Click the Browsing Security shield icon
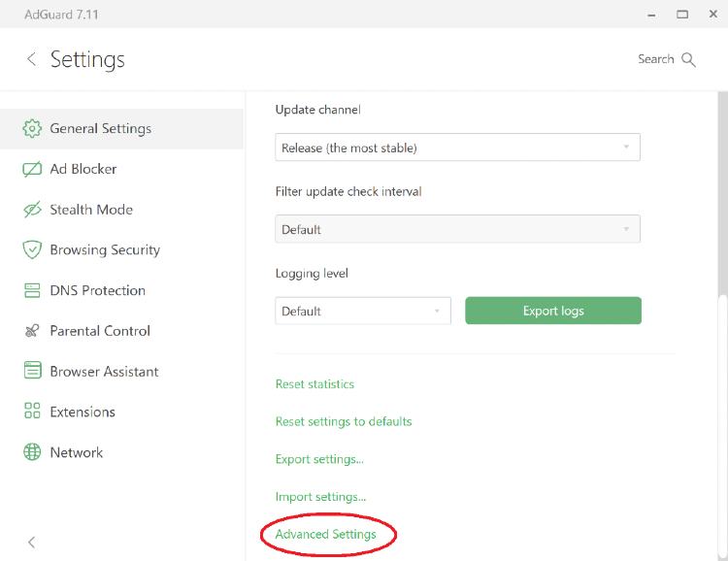 point(32,249)
